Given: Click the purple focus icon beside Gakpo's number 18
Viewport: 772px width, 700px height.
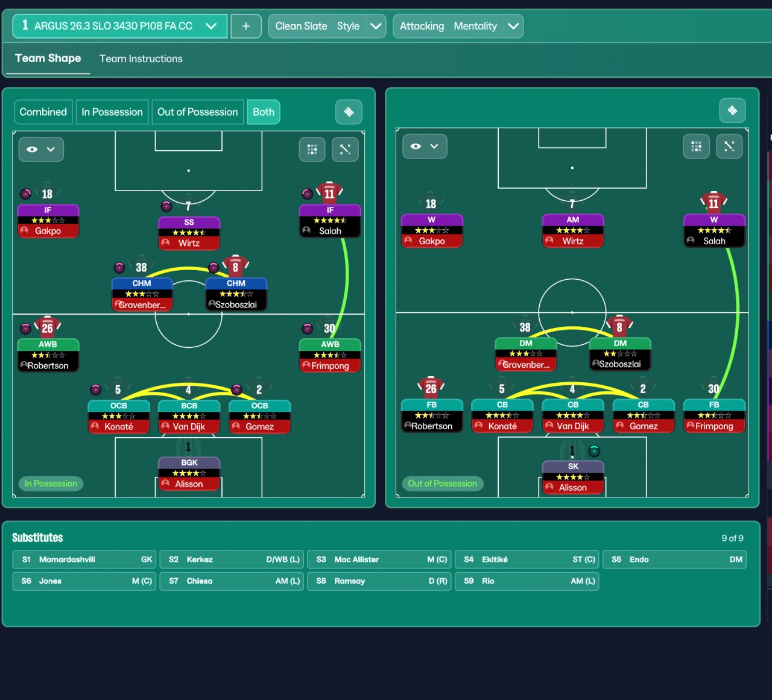Looking at the screenshot, I should [26, 194].
